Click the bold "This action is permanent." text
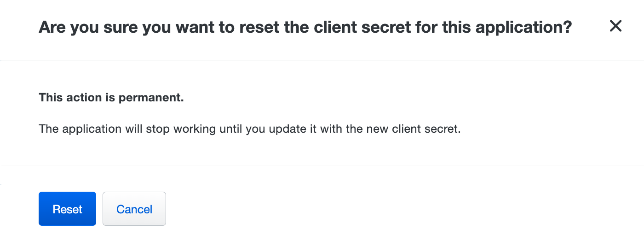 [111, 98]
